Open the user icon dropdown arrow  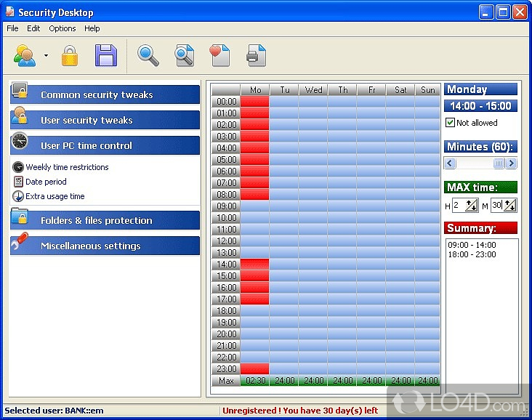(46, 56)
